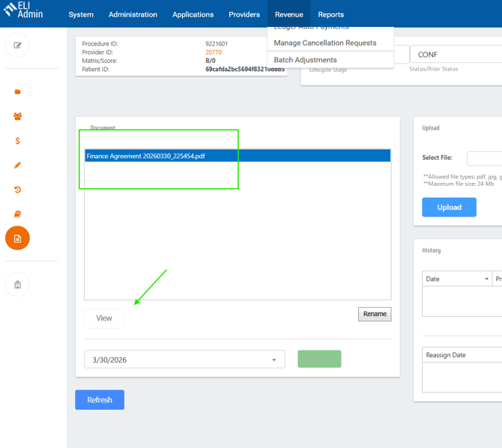
Task: Open the folder icon in sidebar
Action: click(17, 92)
